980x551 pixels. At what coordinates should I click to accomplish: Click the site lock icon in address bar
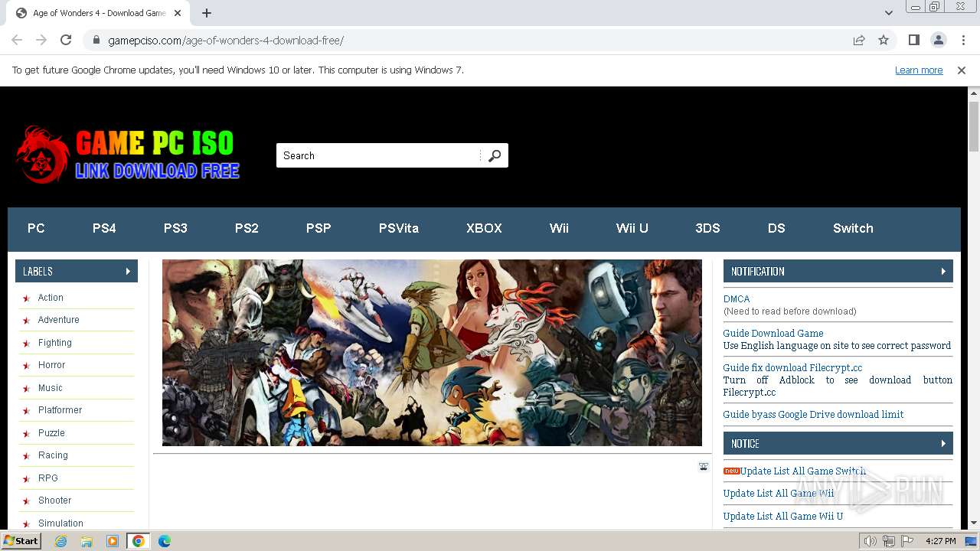(x=96, y=40)
